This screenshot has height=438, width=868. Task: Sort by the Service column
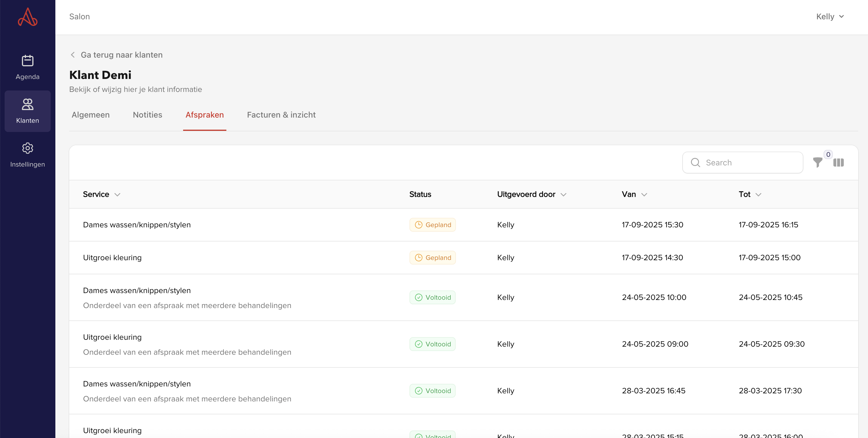[x=102, y=194]
